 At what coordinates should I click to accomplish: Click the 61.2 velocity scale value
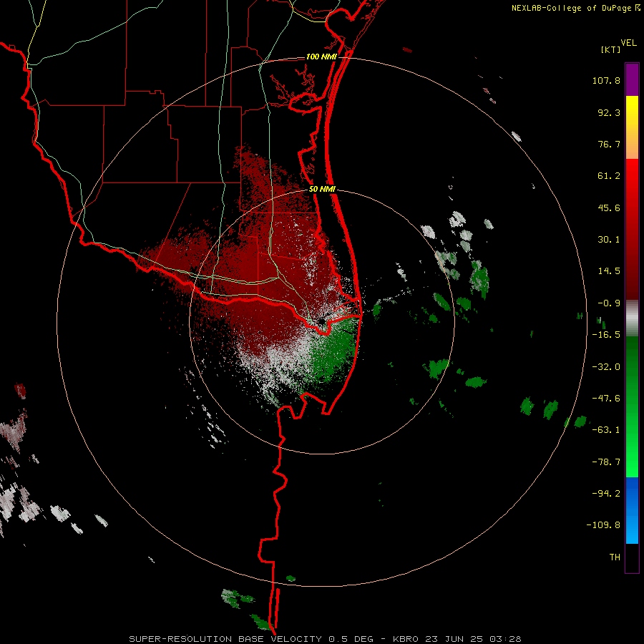(x=609, y=176)
